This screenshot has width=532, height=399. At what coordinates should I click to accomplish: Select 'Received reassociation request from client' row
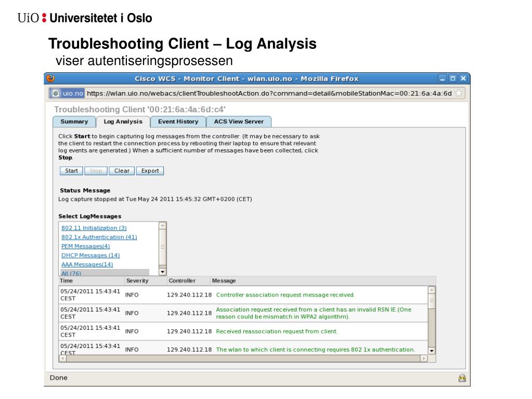(x=243, y=331)
